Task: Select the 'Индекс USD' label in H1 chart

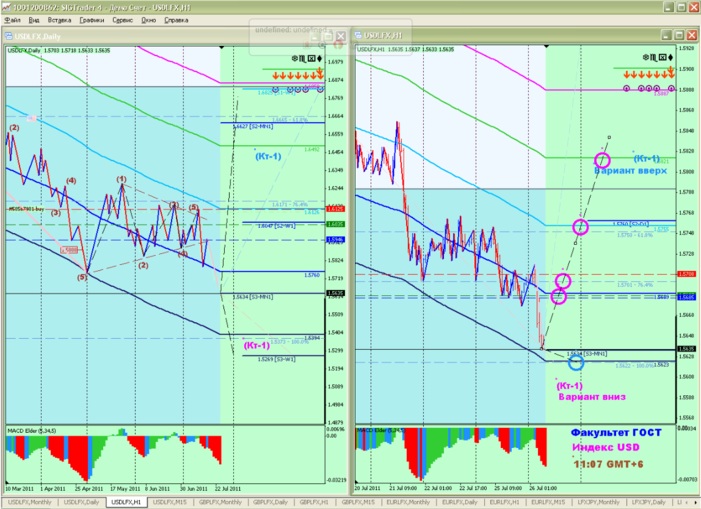Action: tap(606, 447)
